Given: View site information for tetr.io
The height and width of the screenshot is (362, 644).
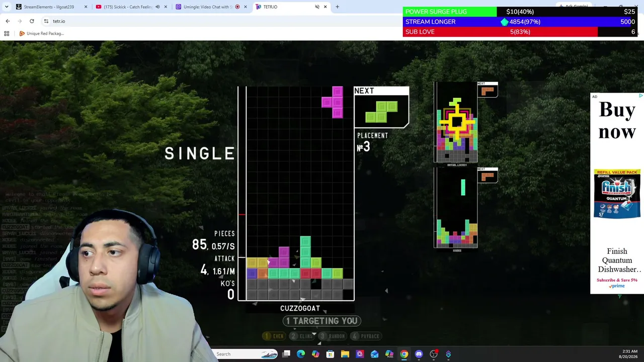Looking at the screenshot, I should [x=46, y=21].
